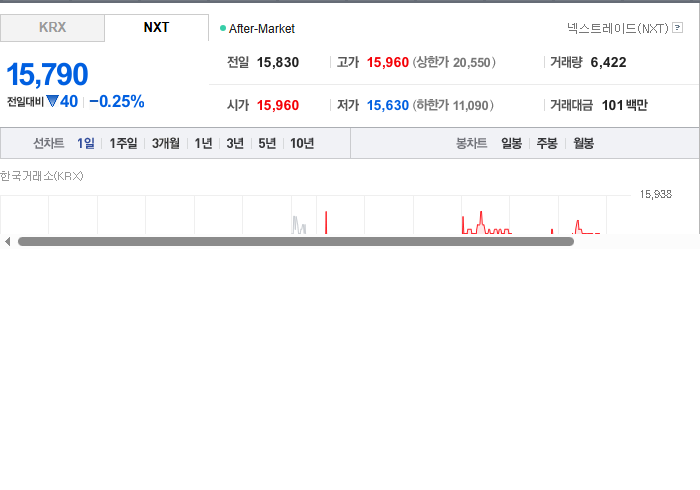Switch to the KRX tab

(x=52, y=28)
